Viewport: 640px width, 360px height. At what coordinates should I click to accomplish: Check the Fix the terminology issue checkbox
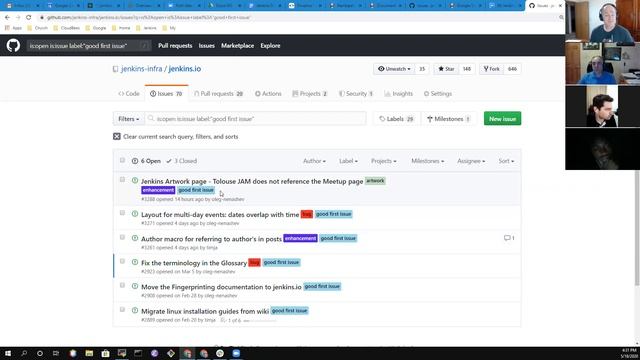122,261
